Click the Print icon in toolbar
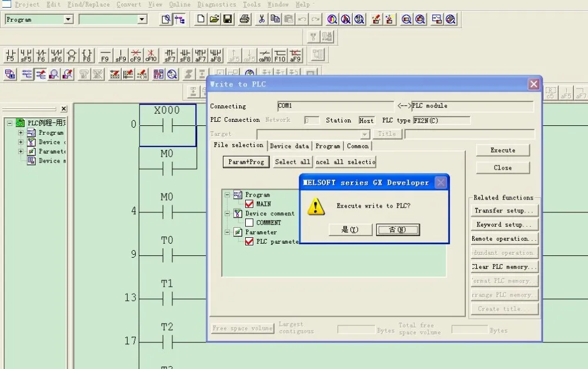Image resolution: width=588 pixels, height=369 pixels. [x=245, y=19]
